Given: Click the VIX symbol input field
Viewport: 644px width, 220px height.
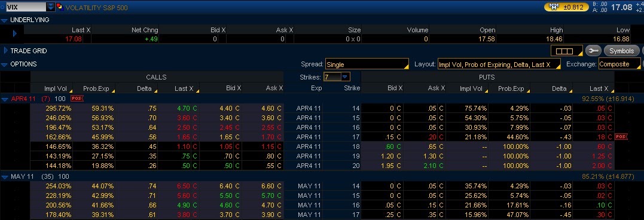Looking at the screenshot, I should click(x=26, y=7).
